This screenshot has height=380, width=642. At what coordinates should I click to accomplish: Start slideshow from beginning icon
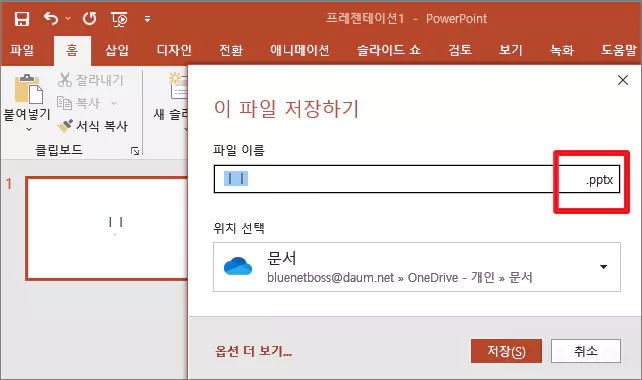[119, 19]
